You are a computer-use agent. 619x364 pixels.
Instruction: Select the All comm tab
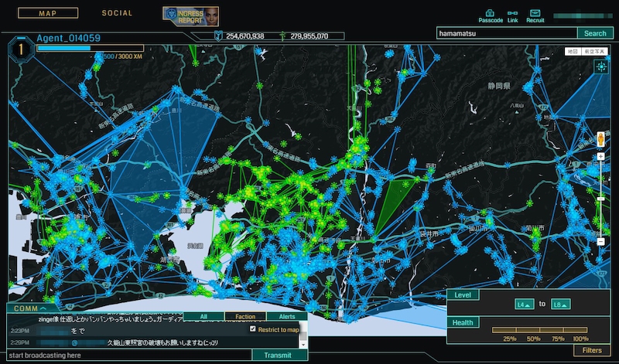203,317
